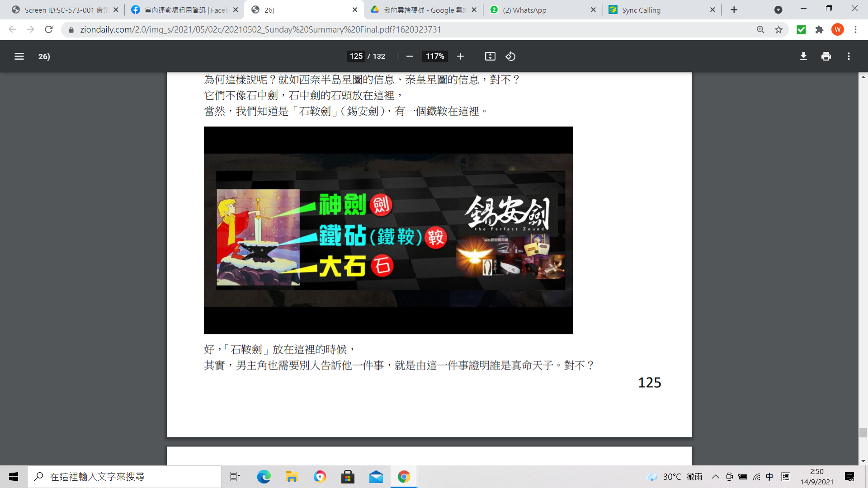Image resolution: width=868 pixels, height=488 pixels.
Task: Click the total pages 132 text
Action: (x=379, y=56)
